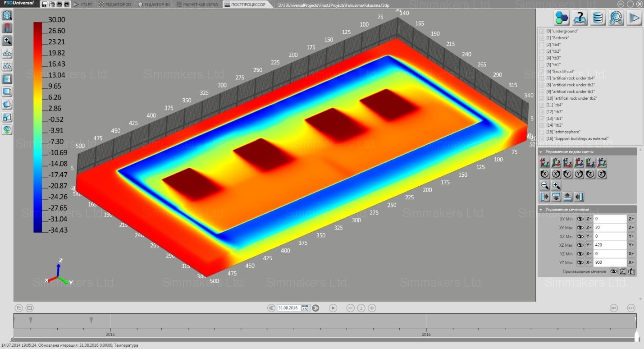
Task: Open the color scale legend tool
Action: [7, 28]
